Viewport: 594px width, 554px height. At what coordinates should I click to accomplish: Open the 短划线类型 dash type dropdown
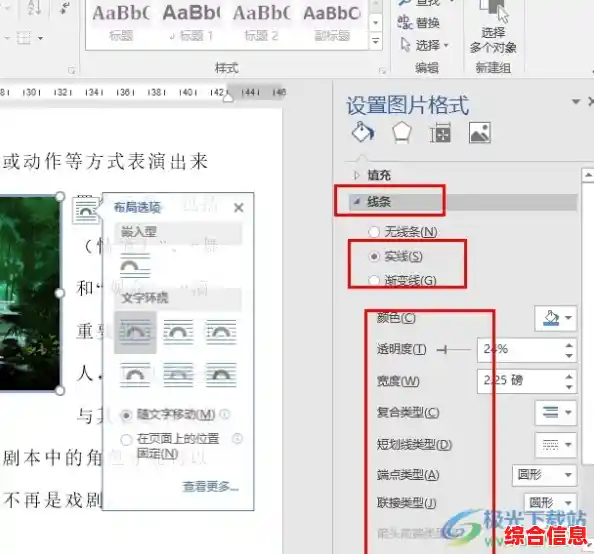pos(556,444)
